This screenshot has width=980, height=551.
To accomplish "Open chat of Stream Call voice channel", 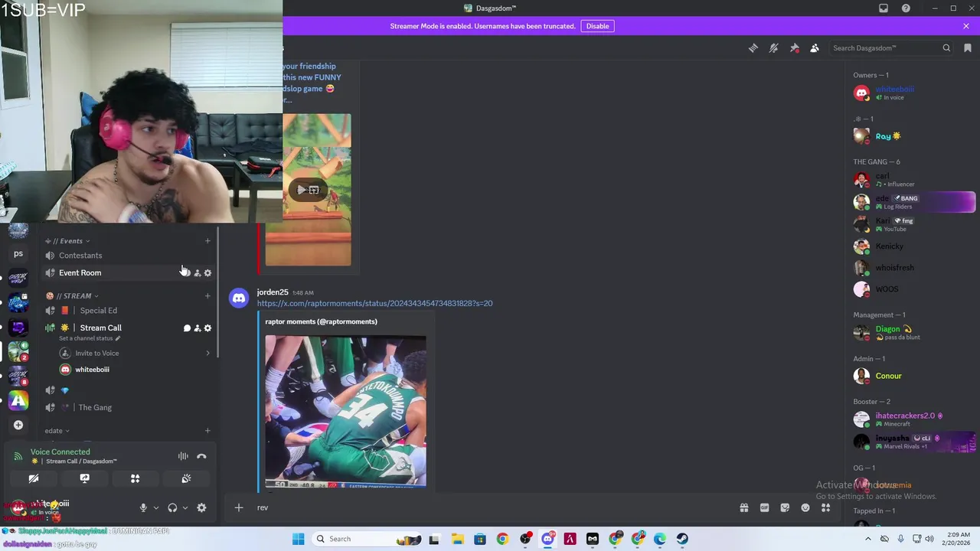I will [x=187, y=328].
